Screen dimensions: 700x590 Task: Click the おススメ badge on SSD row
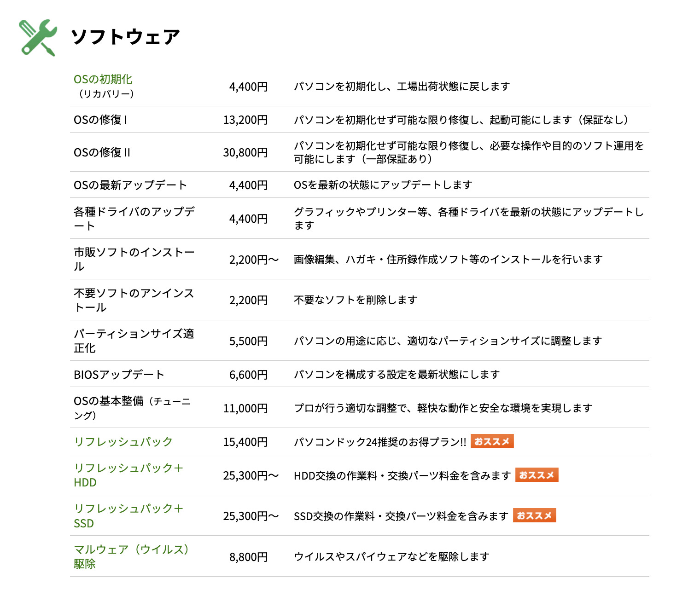[x=534, y=515]
